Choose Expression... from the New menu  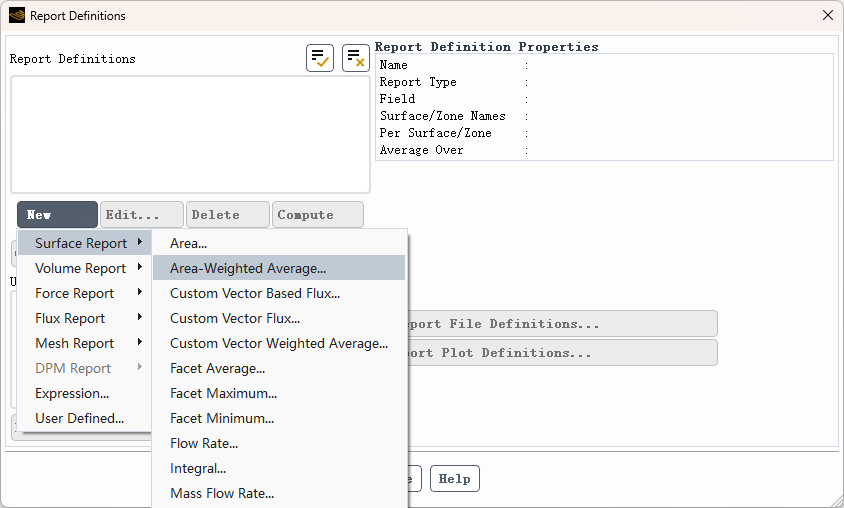72,393
